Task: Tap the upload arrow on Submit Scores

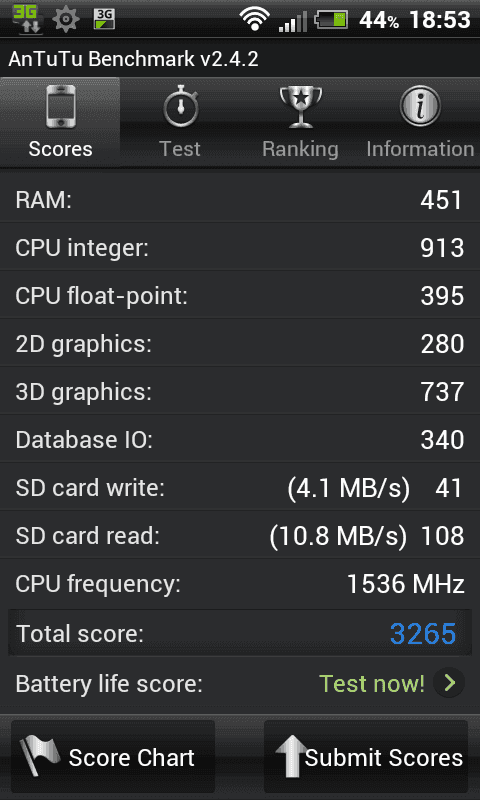Action: pyautogui.click(x=291, y=756)
